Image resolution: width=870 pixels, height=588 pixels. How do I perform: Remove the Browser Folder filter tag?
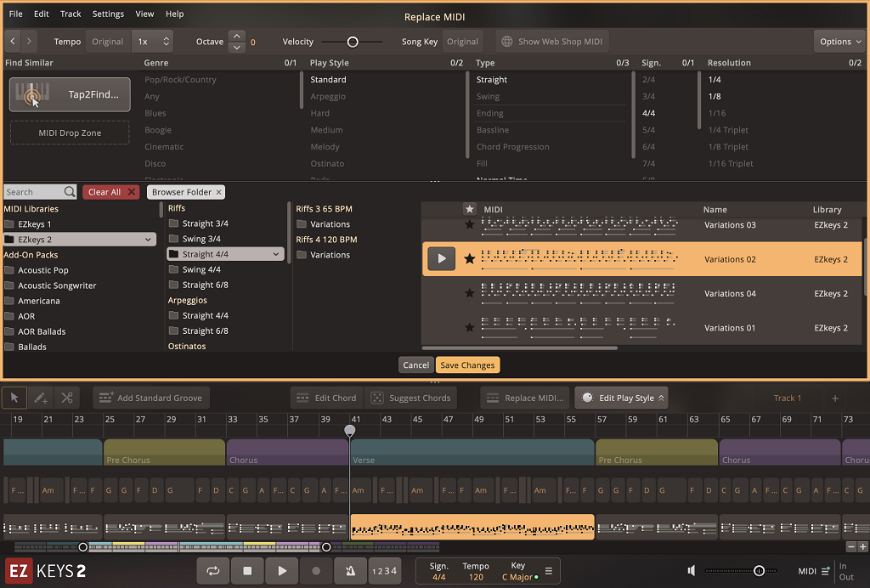(218, 192)
